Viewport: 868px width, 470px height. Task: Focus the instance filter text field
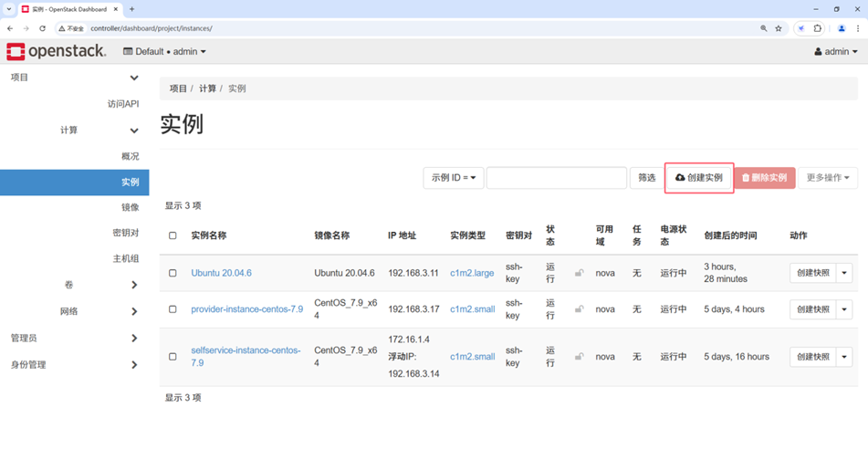(557, 178)
